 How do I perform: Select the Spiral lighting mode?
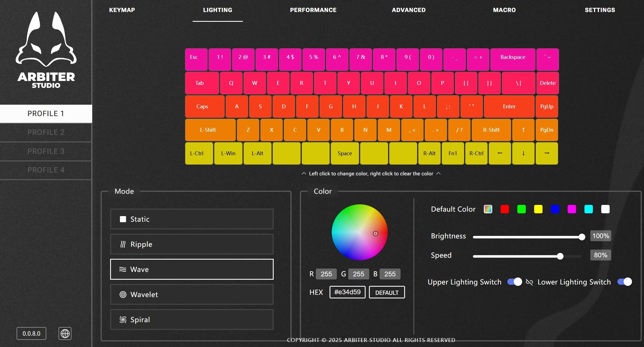192,320
